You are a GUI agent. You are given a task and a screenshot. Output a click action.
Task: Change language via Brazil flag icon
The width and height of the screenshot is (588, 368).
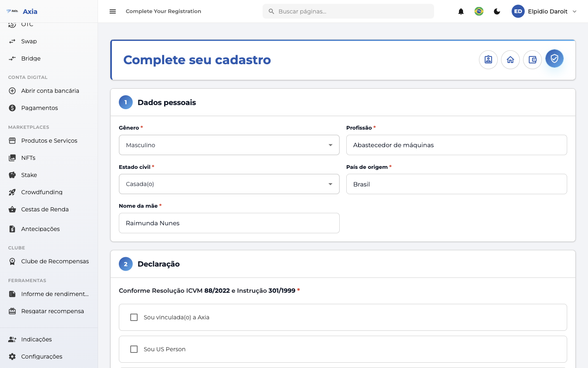479,11
